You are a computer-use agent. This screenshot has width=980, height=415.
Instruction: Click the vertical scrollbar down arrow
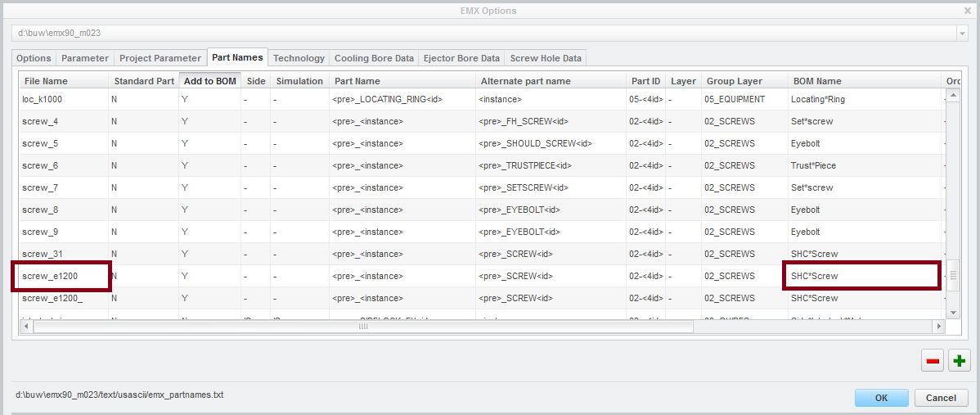pyautogui.click(x=953, y=312)
